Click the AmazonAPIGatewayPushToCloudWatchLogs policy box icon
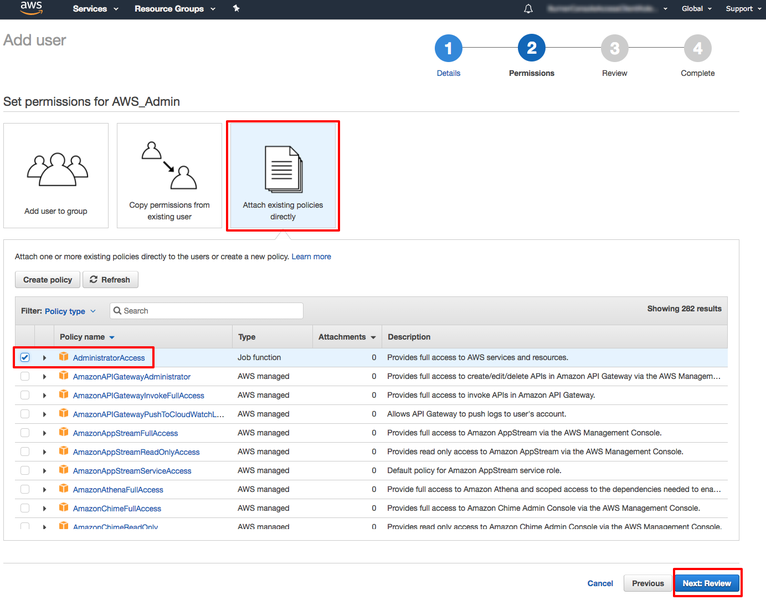766x600 pixels. point(64,413)
